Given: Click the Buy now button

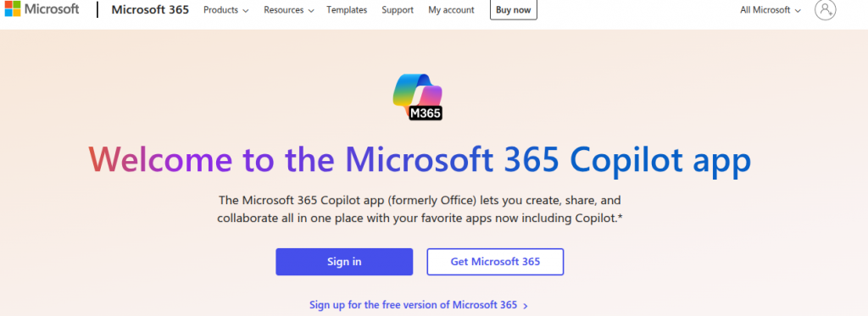Looking at the screenshot, I should pyautogui.click(x=513, y=10).
